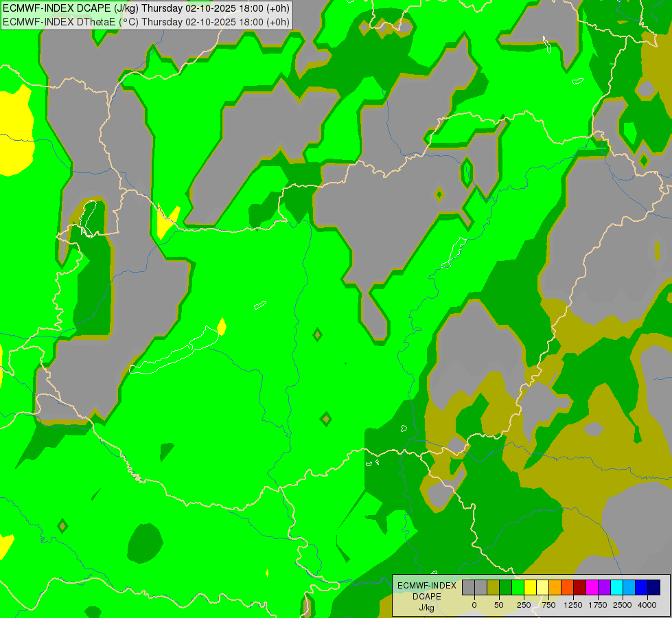Click the '0' legend tick label
The image size is (672, 618).
(x=474, y=605)
